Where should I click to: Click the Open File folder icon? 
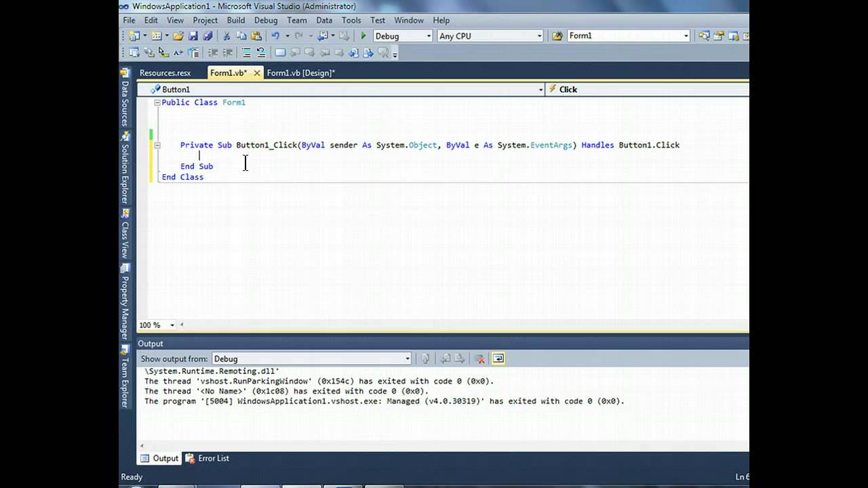pyautogui.click(x=178, y=36)
